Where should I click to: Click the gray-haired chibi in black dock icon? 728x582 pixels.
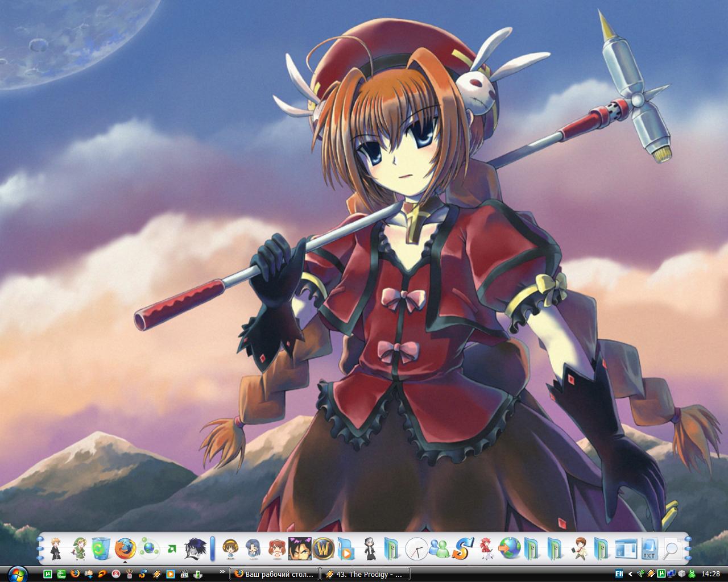pyautogui.click(x=370, y=549)
